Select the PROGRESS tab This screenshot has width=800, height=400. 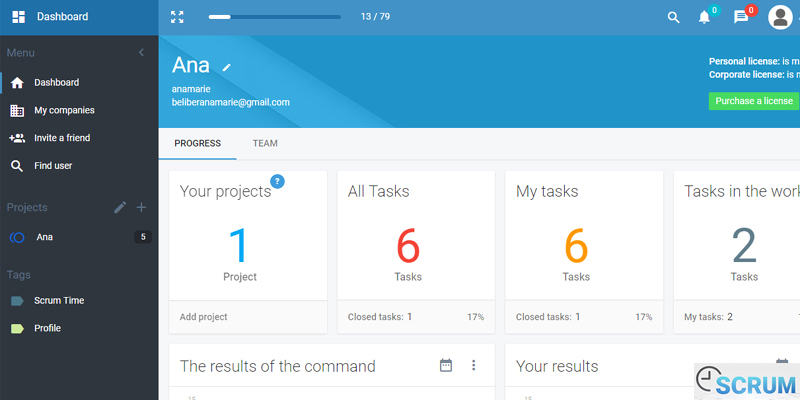197,144
